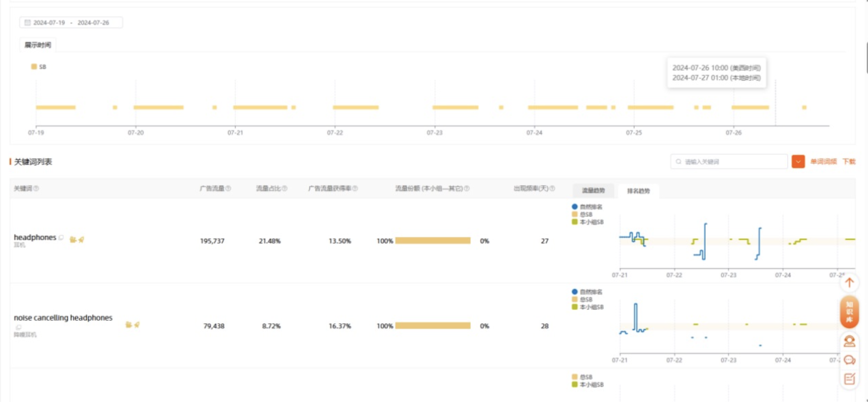Open the customer service headset icon
The image size is (868, 402).
[x=849, y=341]
